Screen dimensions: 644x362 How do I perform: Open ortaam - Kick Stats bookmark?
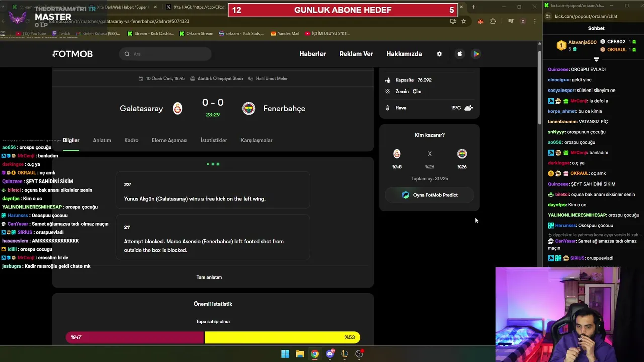click(x=242, y=34)
